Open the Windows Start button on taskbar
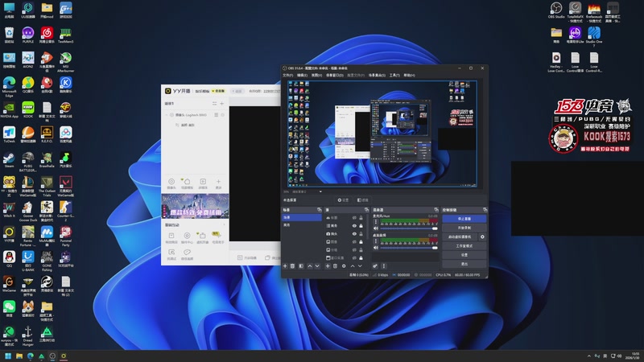Screen dimensions: 644x362 point(8,356)
